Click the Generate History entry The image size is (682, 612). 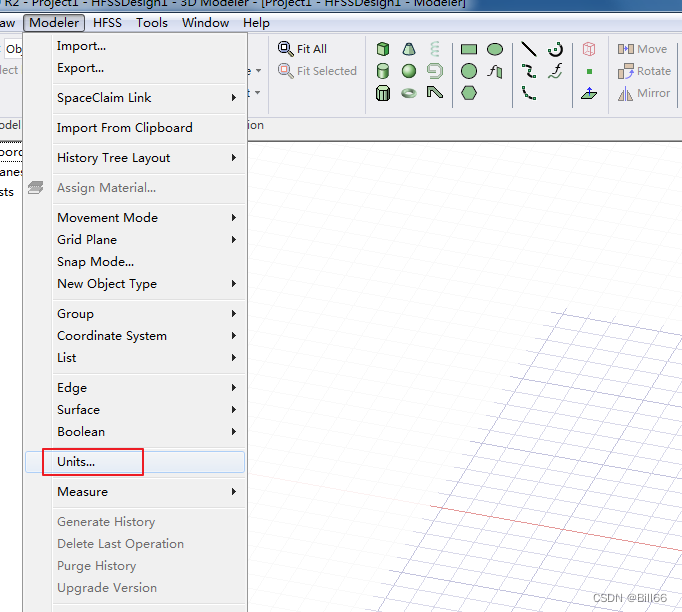click(x=135, y=522)
